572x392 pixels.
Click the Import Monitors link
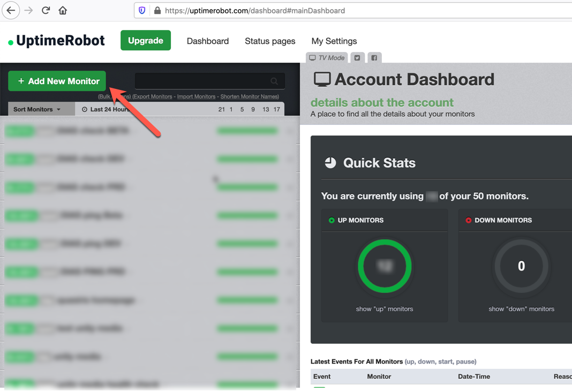pos(196,96)
